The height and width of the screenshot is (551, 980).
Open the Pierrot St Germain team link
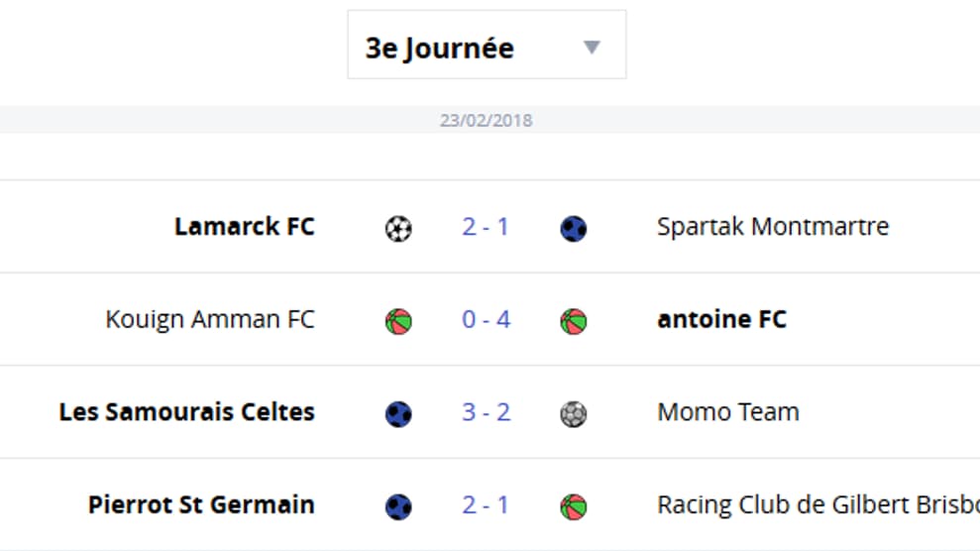click(x=201, y=504)
